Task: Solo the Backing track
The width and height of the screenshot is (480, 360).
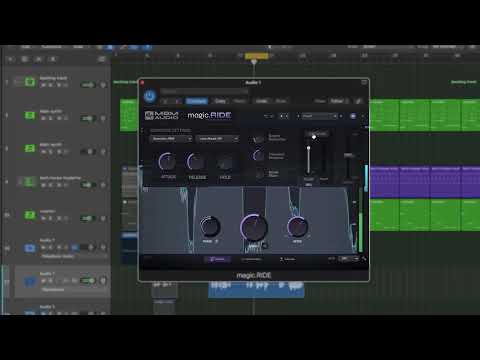Action: pyautogui.click(x=51, y=85)
